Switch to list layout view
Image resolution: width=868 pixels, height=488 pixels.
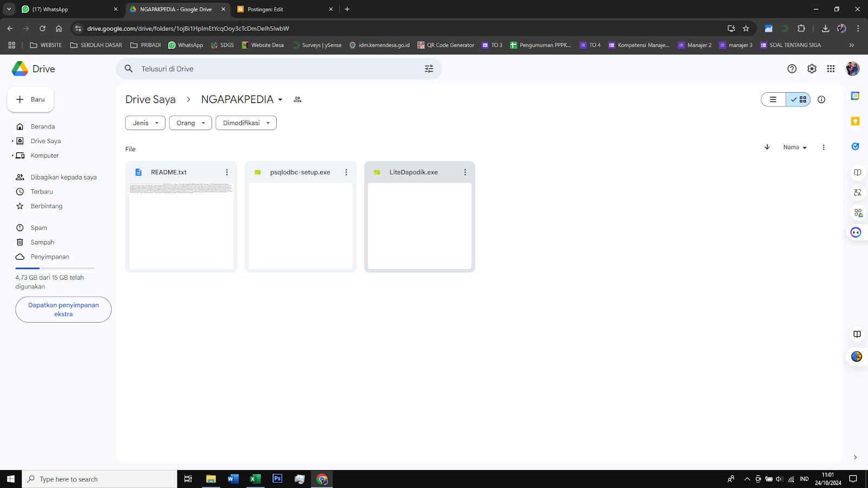(x=773, y=100)
